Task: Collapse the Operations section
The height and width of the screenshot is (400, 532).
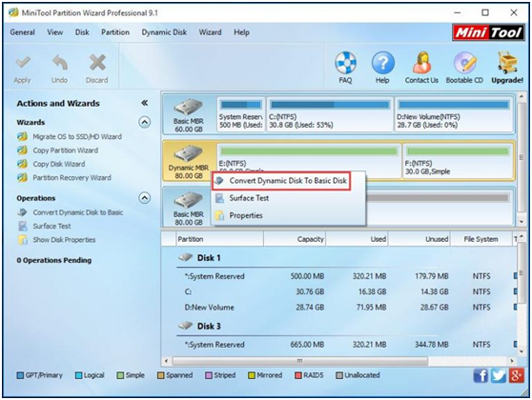Action: [x=145, y=198]
